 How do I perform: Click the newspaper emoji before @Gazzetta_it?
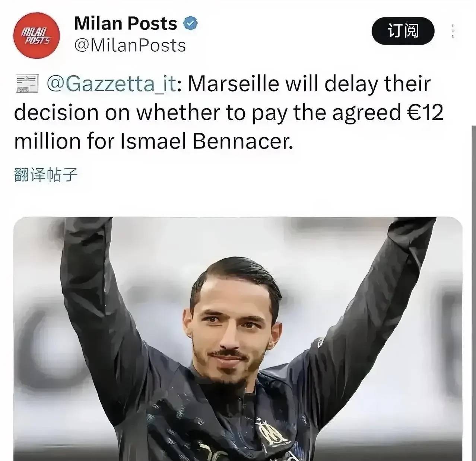click(x=26, y=84)
